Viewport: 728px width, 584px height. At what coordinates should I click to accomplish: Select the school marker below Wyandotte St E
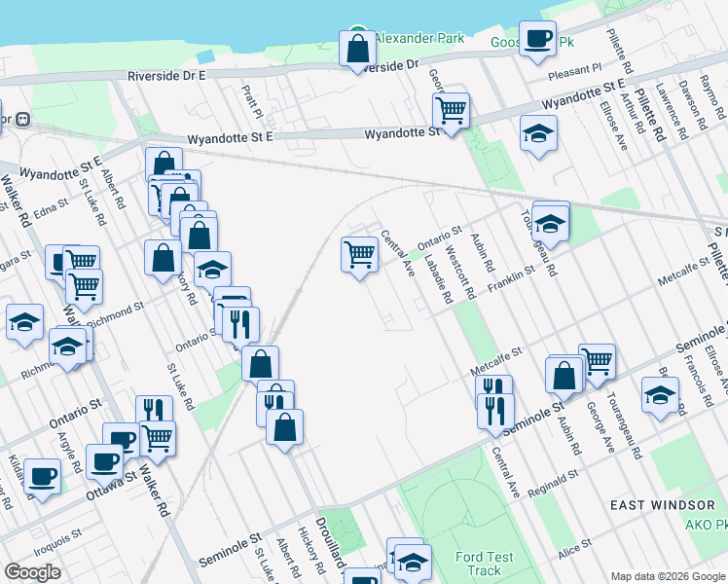[538, 135]
